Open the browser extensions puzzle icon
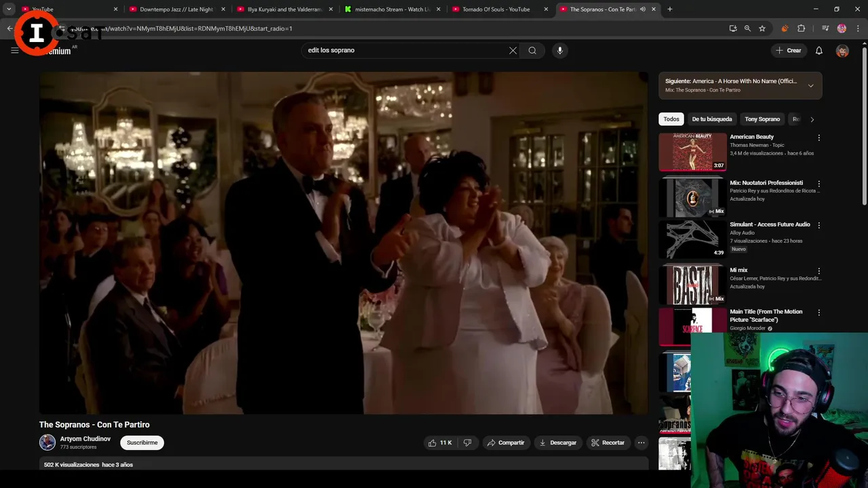868x488 pixels. [x=801, y=28]
